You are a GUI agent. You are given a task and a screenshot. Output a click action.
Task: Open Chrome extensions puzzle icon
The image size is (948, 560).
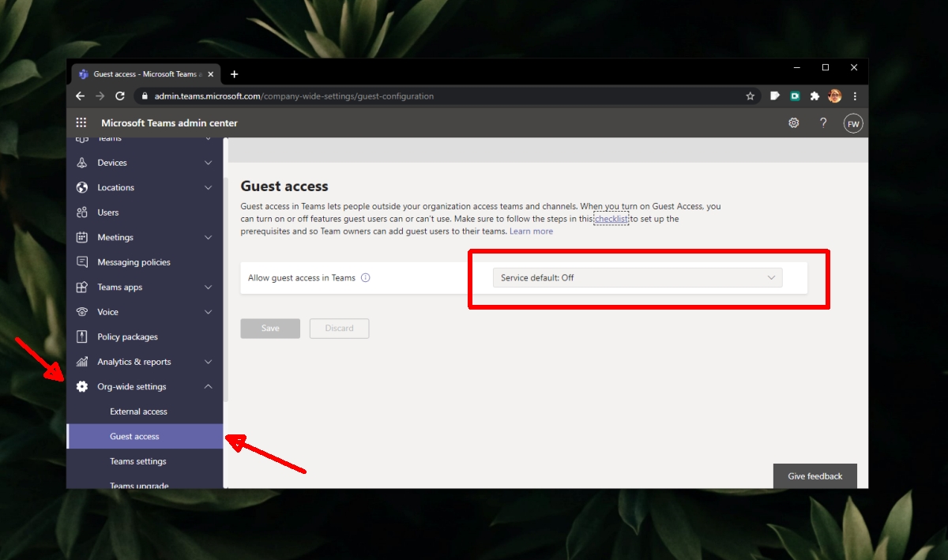tap(814, 96)
